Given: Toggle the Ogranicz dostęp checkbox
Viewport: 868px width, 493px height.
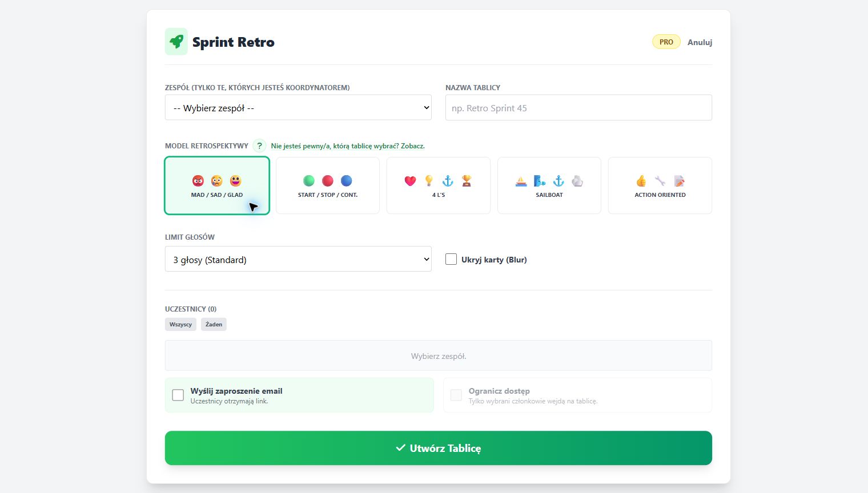Looking at the screenshot, I should (456, 395).
